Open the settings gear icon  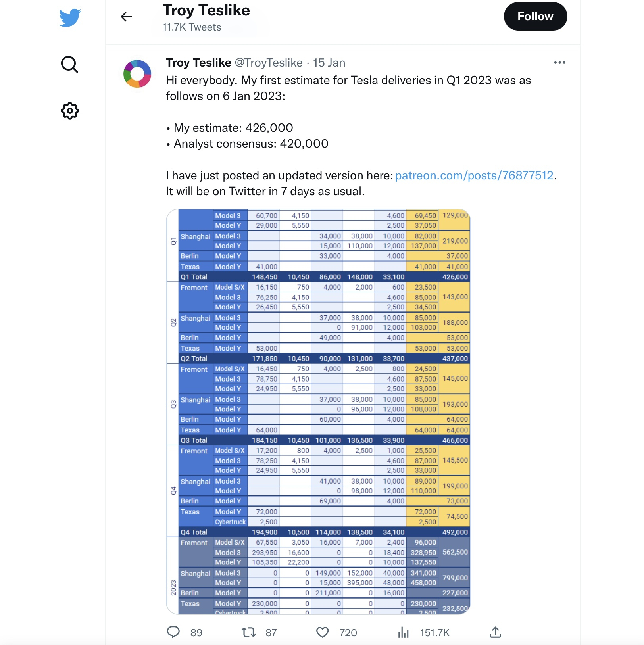pyautogui.click(x=70, y=111)
